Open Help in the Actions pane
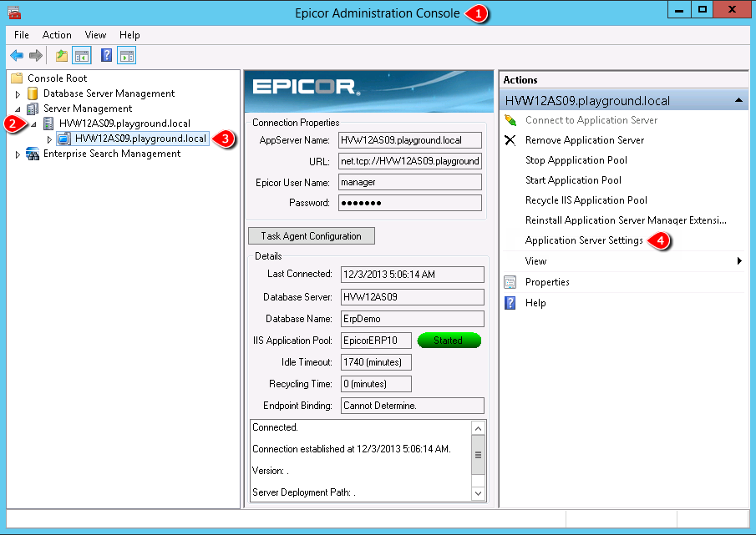756x535 pixels. tap(535, 303)
